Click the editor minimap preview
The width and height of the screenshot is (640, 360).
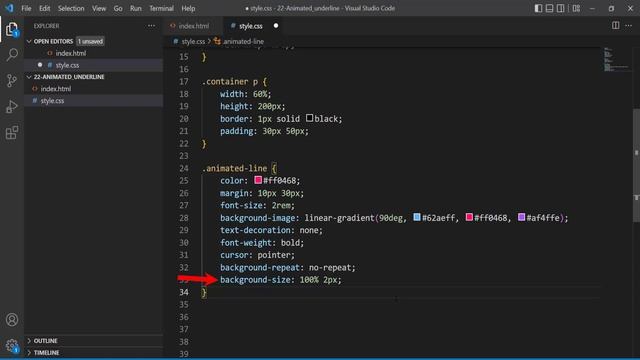tap(617, 60)
